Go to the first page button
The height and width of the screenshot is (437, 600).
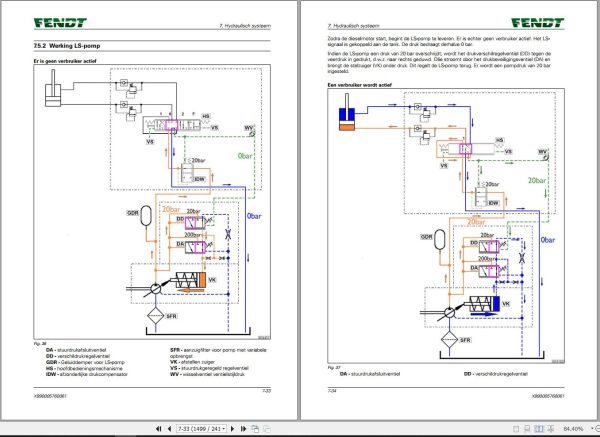click(158, 429)
